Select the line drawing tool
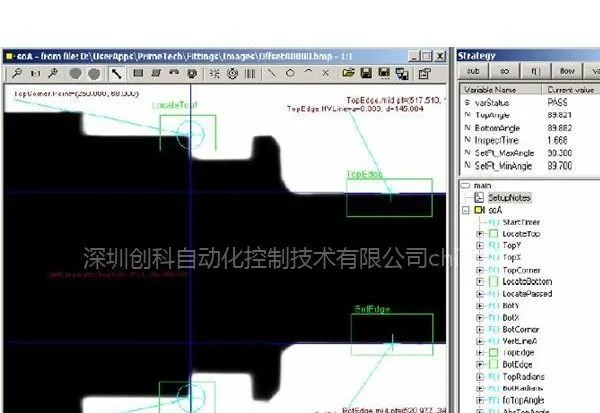The width and height of the screenshot is (600, 413). tap(272, 73)
